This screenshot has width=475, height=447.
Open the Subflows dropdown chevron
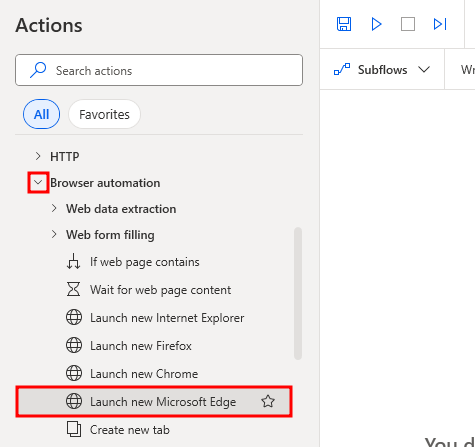(x=424, y=69)
